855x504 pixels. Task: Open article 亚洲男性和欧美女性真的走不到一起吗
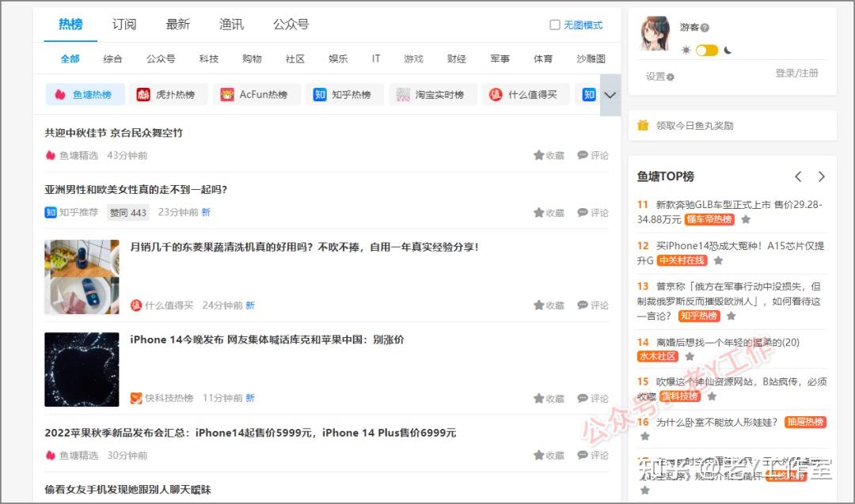coord(136,190)
